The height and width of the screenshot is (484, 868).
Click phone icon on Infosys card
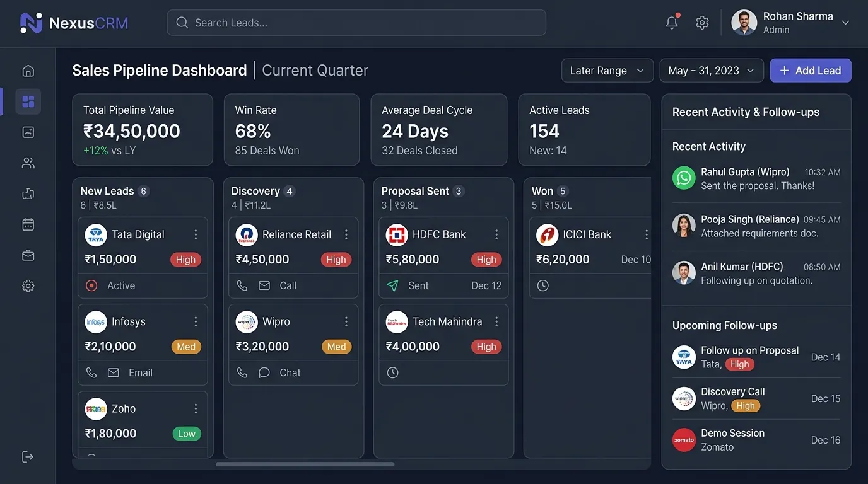click(x=91, y=372)
